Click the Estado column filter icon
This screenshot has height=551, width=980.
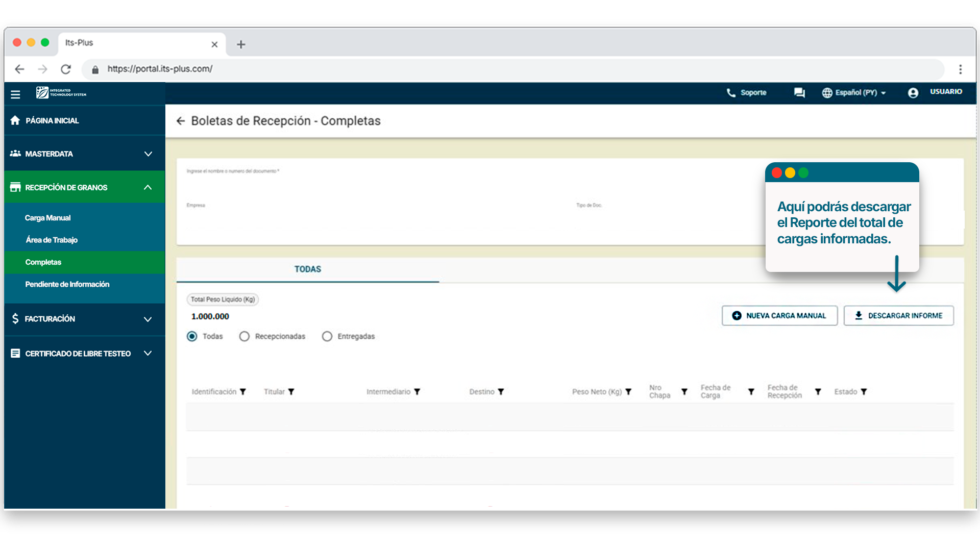click(864, 392)
